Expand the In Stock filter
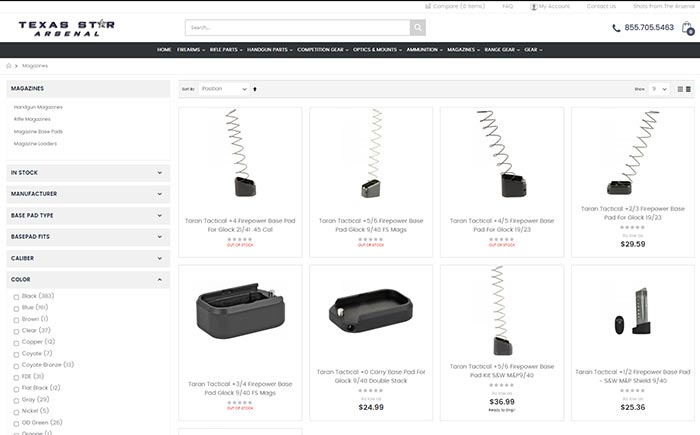This screenshot has height=435, width=700. pos(88,173)
